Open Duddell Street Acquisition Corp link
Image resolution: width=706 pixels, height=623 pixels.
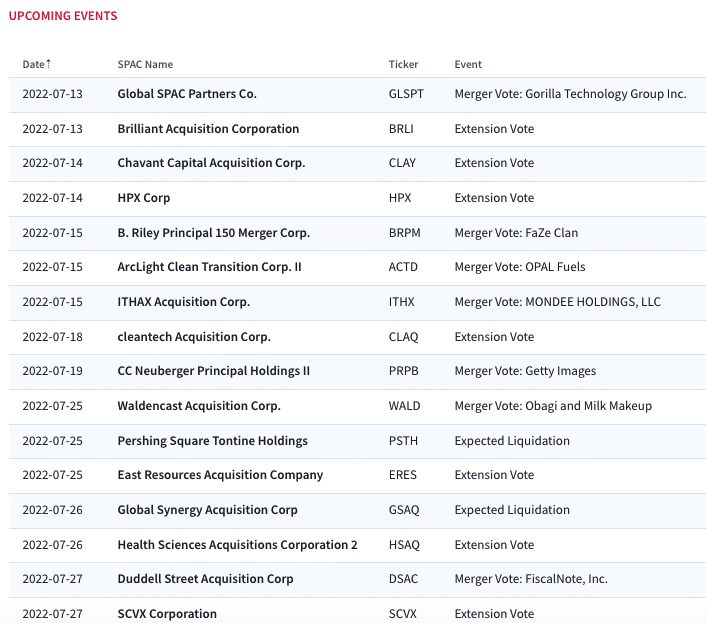point(205,579)
